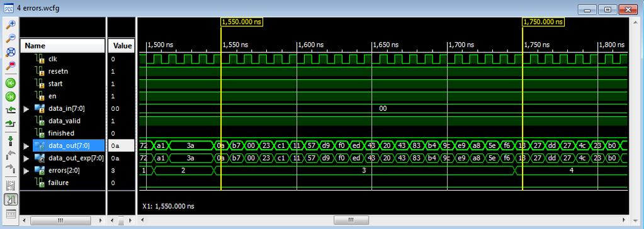The width and height of the screenshot is (644, 229).
Task: Click the Zoom Out magnifier icon
Action: tap(10, 38)
